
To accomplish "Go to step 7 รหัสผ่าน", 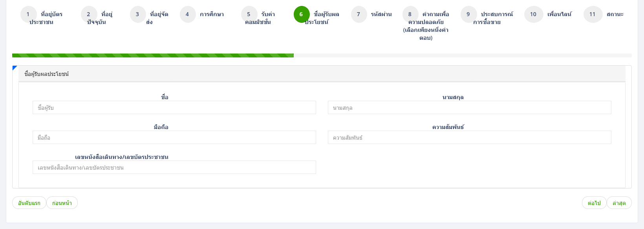I will click(359, 15).
